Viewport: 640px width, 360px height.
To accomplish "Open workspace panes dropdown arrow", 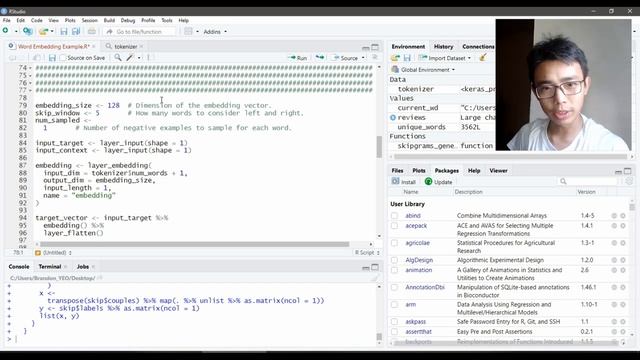I will [x=197, y=31].
